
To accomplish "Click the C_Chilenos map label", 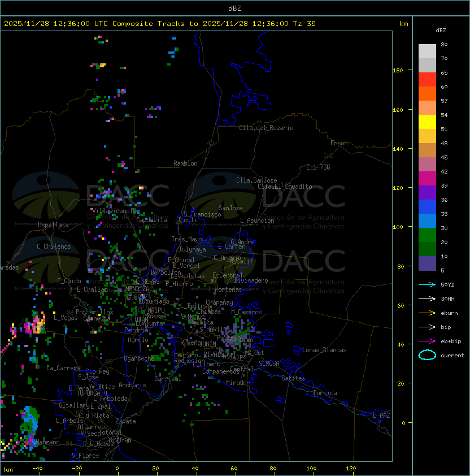I will click(x=54, y=246).
